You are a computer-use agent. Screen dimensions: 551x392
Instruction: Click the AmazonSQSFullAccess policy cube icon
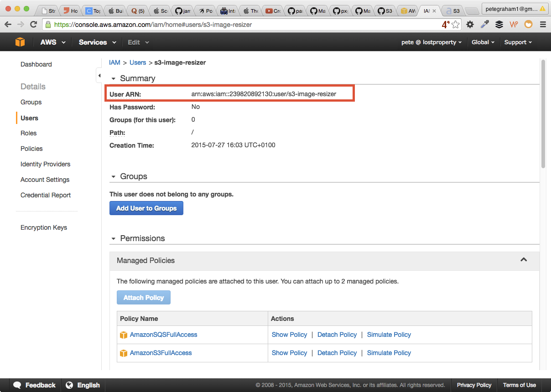pyautogui.click(x=124, y=335)
